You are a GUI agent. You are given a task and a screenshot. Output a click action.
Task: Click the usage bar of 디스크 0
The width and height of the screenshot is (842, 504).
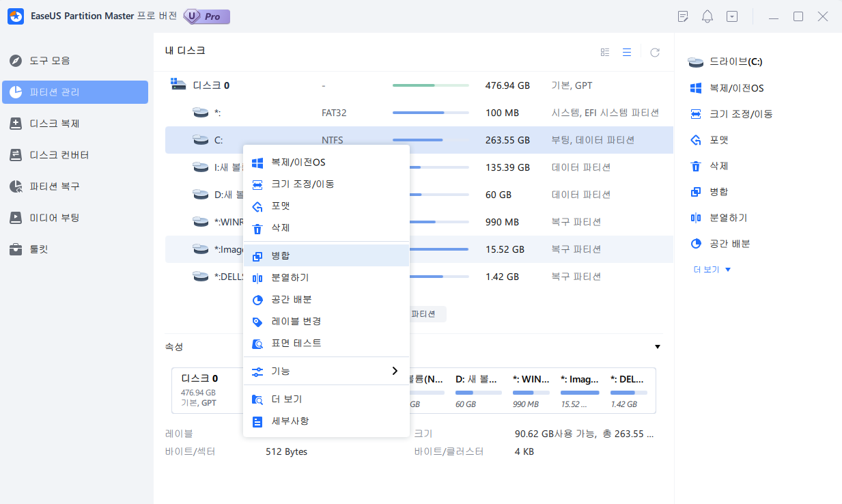click(x=430, y=85)
